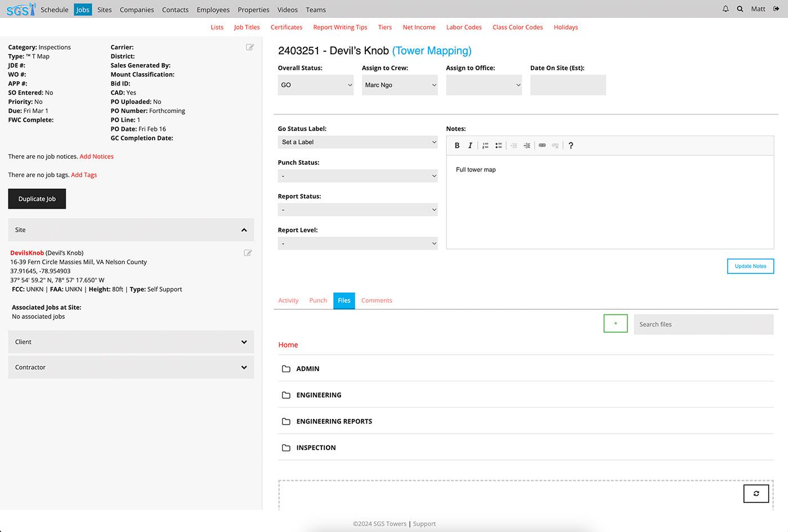Open the Assign to Crew dropdown
Screen dimensions: 788x532
[400, 85]
